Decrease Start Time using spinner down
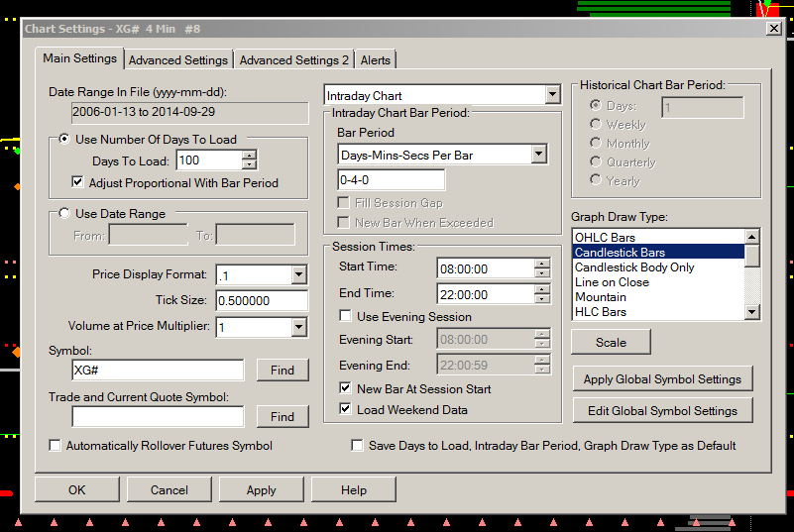This screenshot has width=794, height=532. pyautogui.click(x=542, y=272)
